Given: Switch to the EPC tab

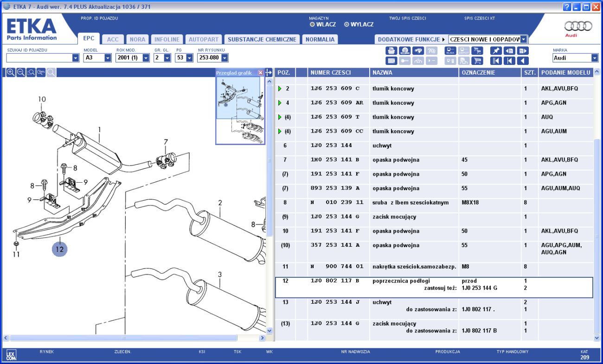Looking at the screenshot, I should (88, 38).
